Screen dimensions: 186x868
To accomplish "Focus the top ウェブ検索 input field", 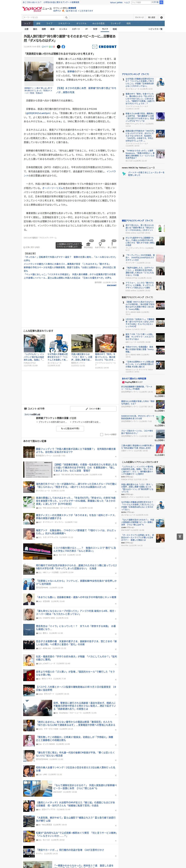I will click(x=141, y=2).
